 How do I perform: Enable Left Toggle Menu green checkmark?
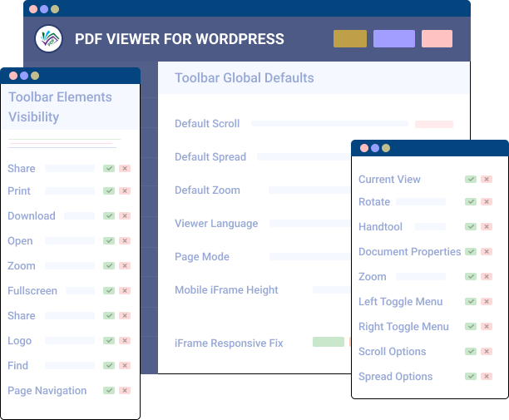tap(471, 302)
